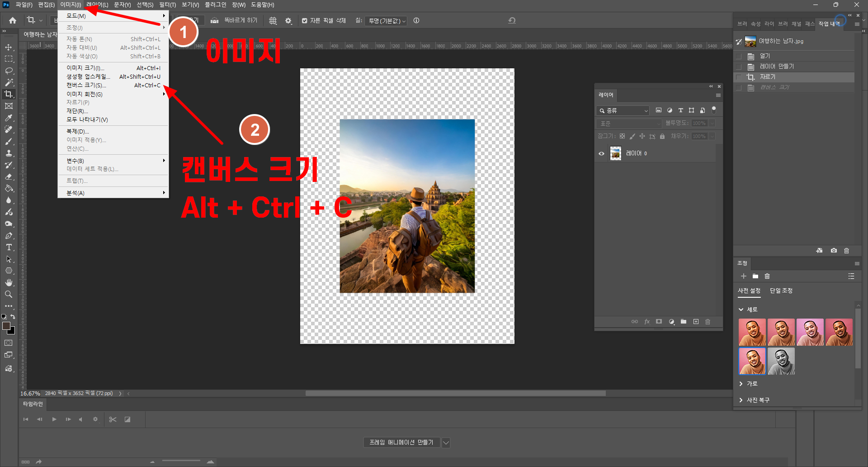Select the Zoom tool
Screen dimensions: 868x467
coord(9,294)
